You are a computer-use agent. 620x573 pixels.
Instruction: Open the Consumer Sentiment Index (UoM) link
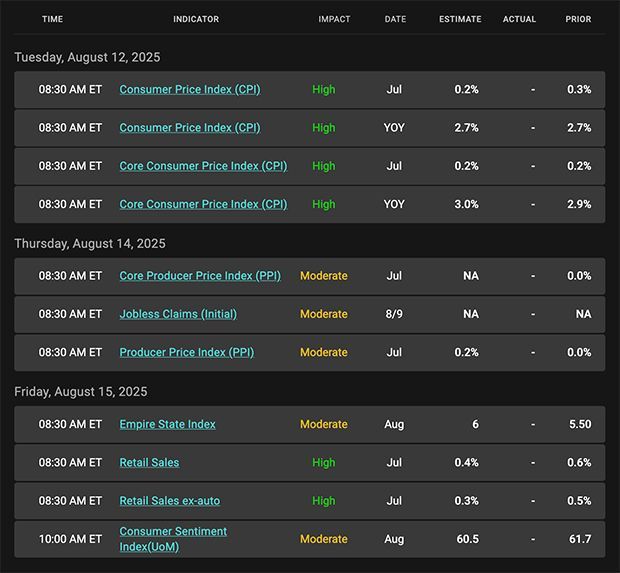(x=173, y=539)
